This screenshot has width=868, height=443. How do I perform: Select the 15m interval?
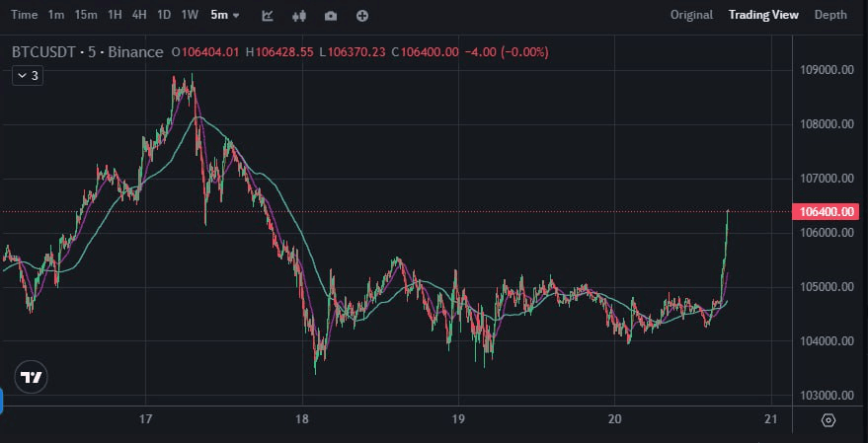pyautogui.click(x=86, y=15)
